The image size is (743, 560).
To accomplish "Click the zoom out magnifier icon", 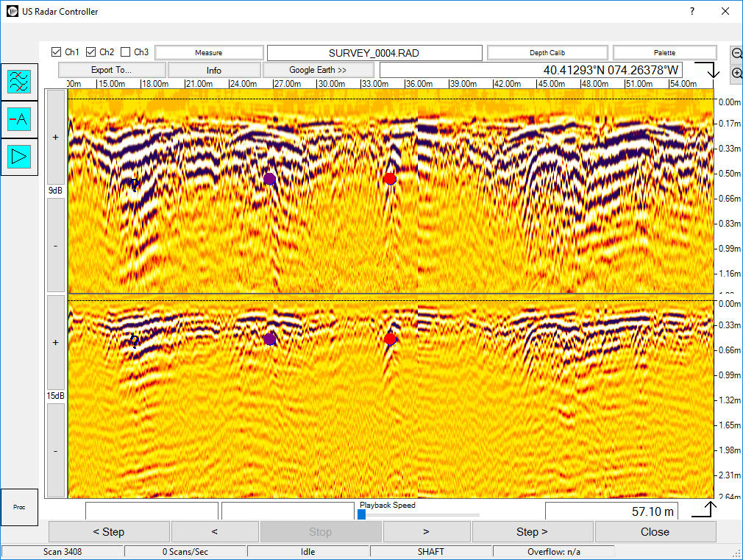I will click(737, 53).
